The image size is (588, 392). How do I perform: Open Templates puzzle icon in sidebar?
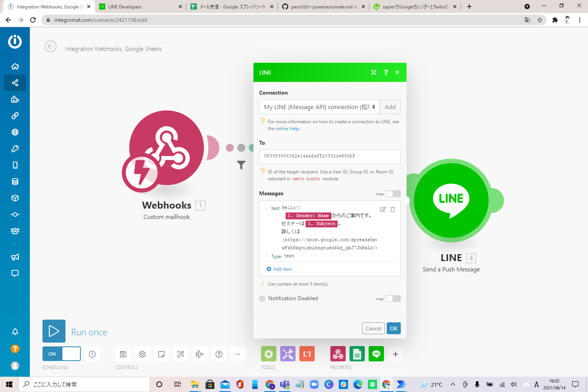15,99
